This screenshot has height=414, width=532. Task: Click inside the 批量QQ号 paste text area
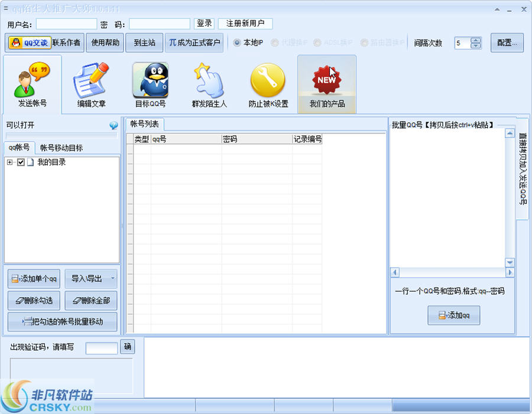pyautogui.click(x=447, y=198)
